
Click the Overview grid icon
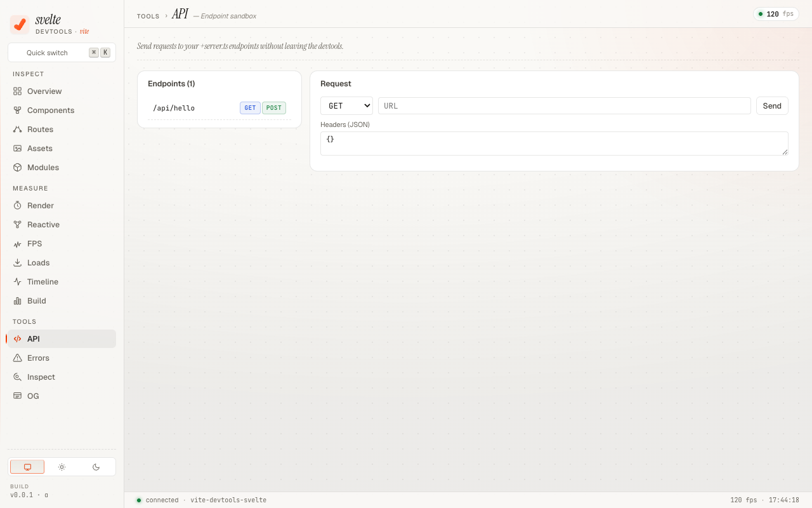click(18, 91)
